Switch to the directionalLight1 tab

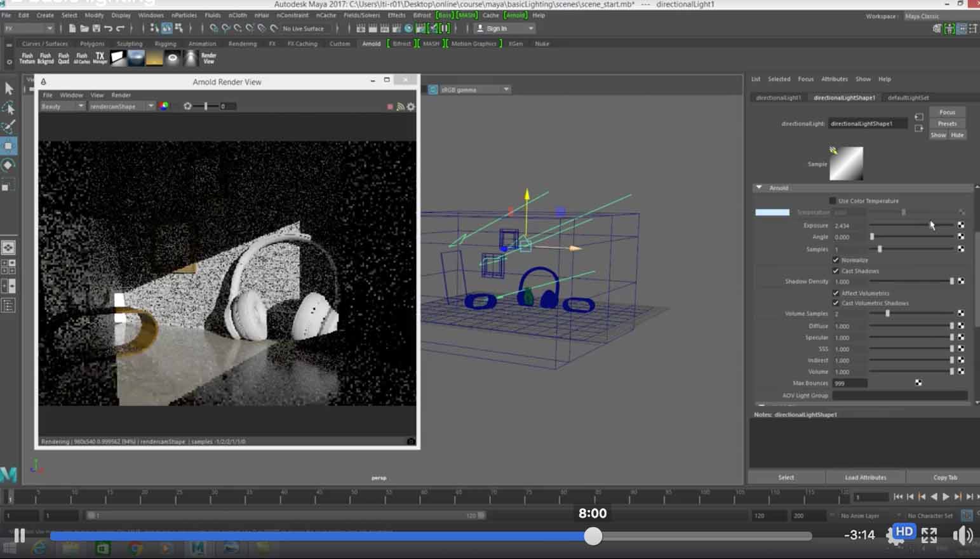(778, 98)
